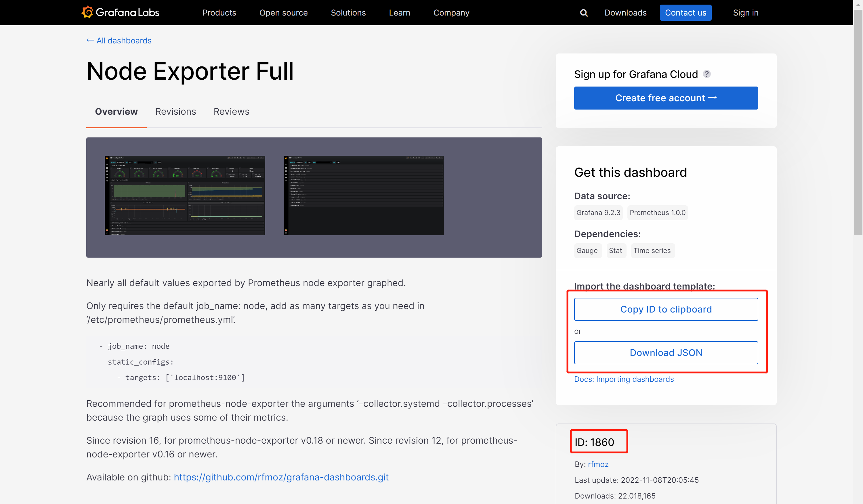This screenshot has width=863, height=504.
Task: Click the Node Exporter Full heading
Action: click(190, 72)
